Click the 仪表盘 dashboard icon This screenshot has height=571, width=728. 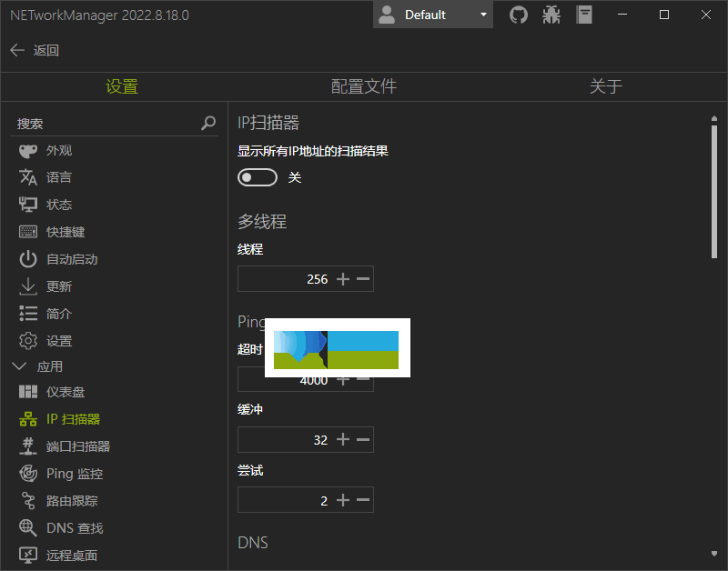point(28,392)
